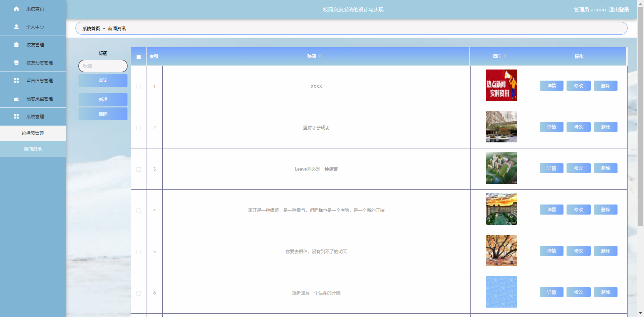Click the 热点新闻 thumbnail in row 1

point(501,85)
